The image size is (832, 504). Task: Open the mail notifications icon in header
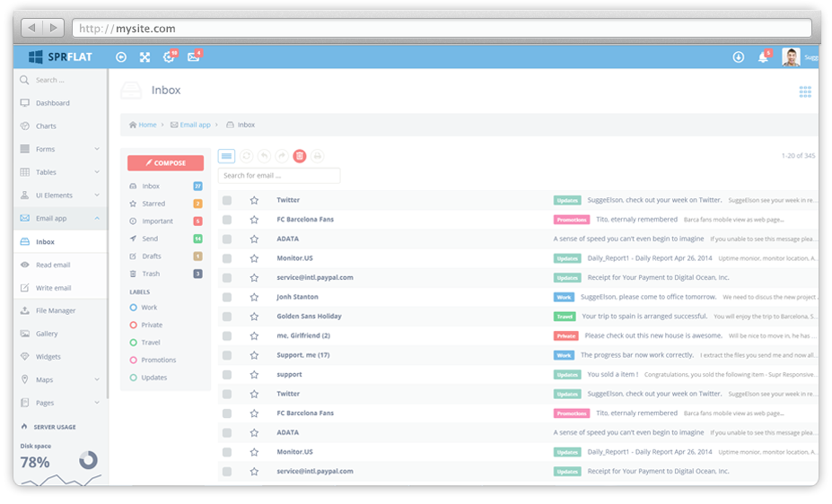[193, 57]
